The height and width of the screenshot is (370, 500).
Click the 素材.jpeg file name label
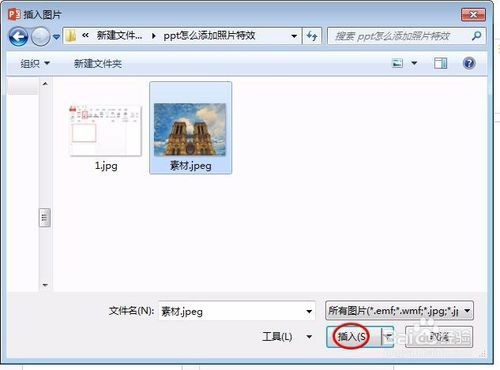[x=190, y=166]
